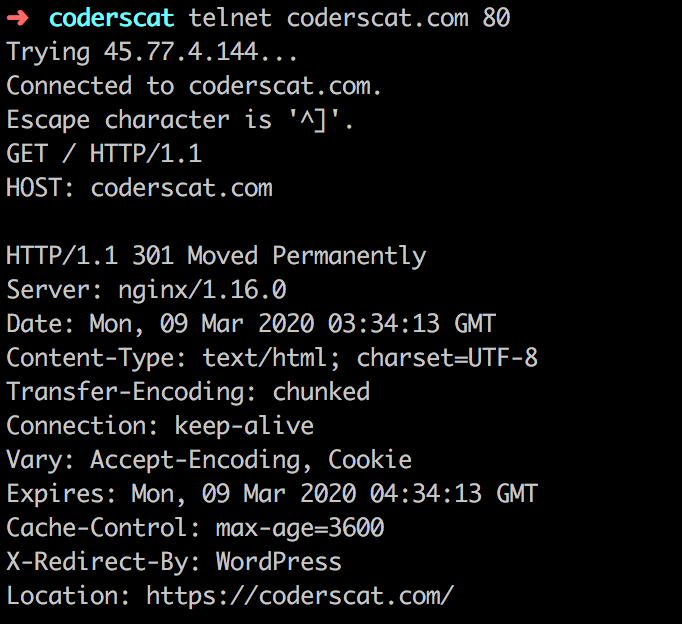Click the Transfer-Encoding: chunked line
The width and height of the screenshot is (682, 624).
(x=188, y=392)
